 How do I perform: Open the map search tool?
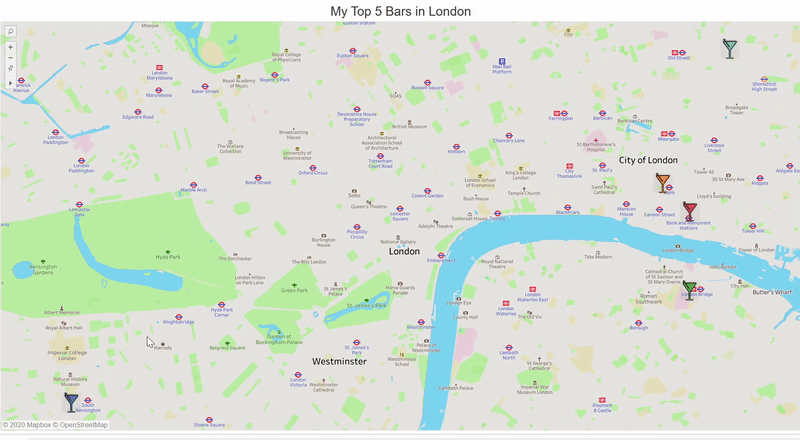pos(10,31)
